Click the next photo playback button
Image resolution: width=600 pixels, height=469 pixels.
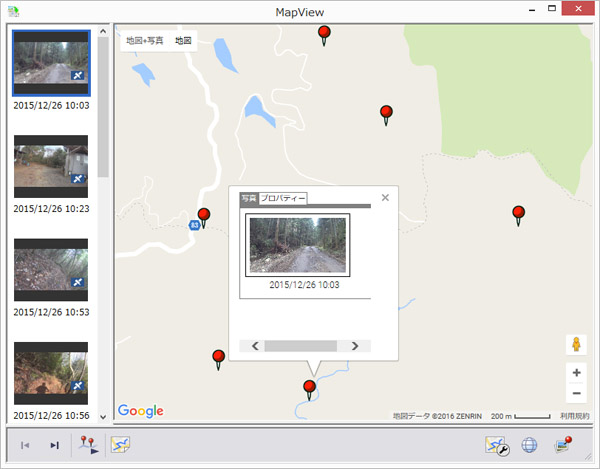click(54, 445)
